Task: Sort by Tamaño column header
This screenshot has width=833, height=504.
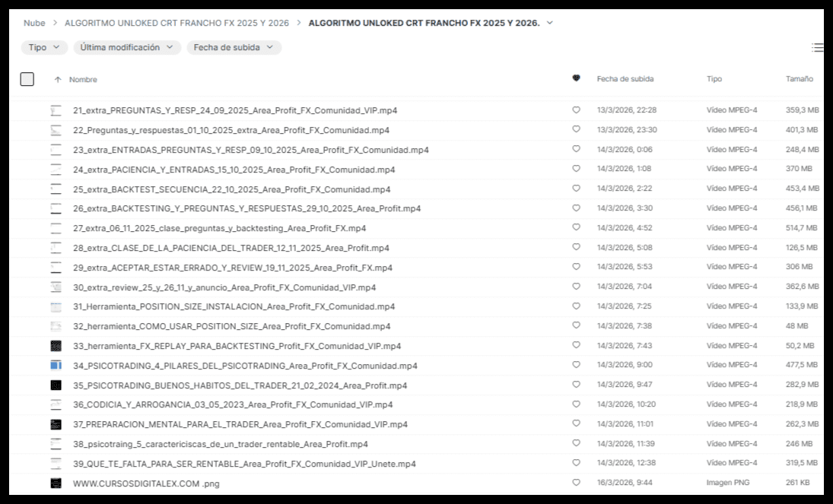Action: point(799,79)
